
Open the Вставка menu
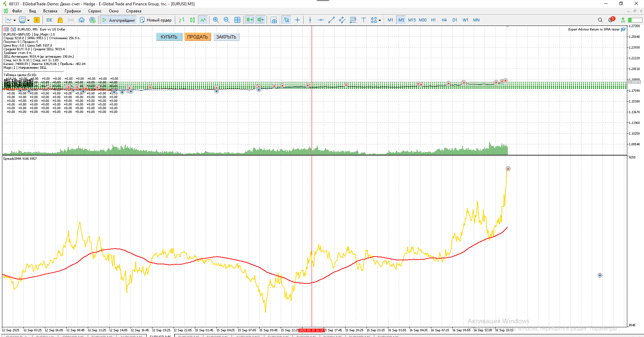pyautogui.click(x=50, y=11)
